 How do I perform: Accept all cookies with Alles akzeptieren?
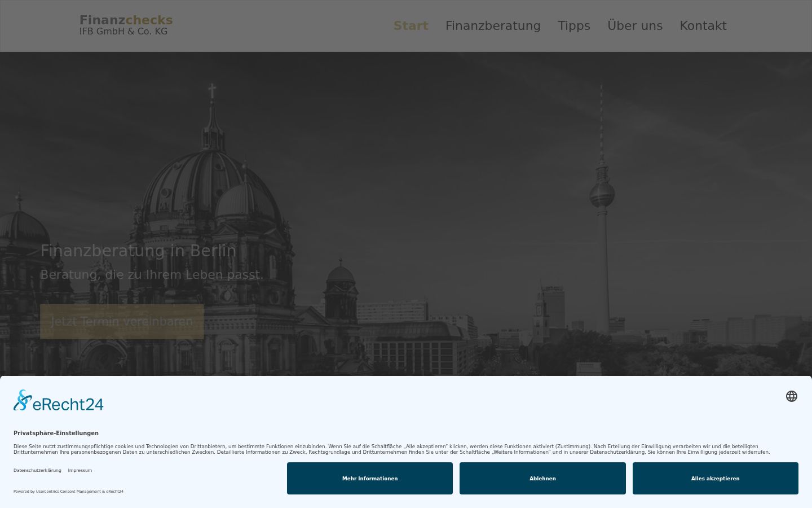(715, 479)
